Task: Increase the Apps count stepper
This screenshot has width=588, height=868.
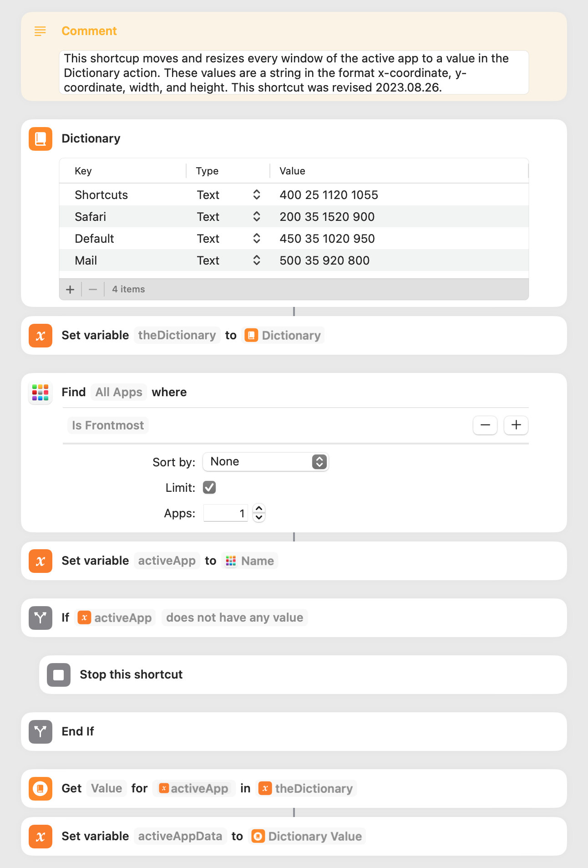Action: (x=259, y=509)
